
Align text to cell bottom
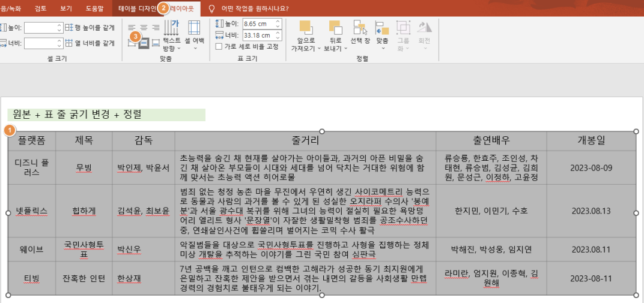tap(156, 43)
